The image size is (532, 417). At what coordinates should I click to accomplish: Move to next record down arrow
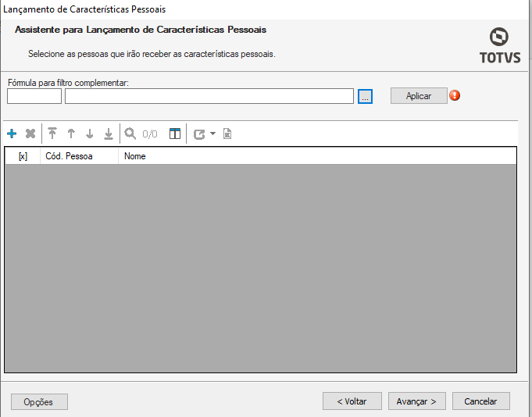(90, 134)
